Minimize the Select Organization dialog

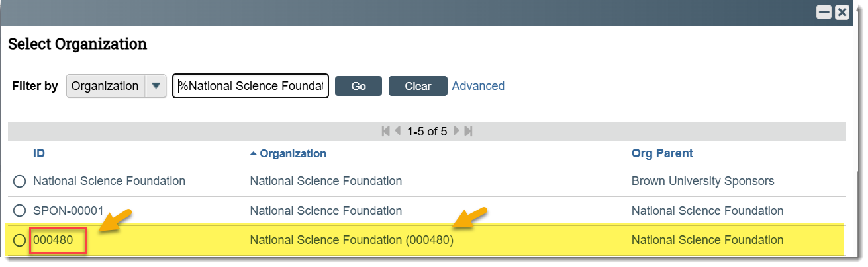point(824,12)
